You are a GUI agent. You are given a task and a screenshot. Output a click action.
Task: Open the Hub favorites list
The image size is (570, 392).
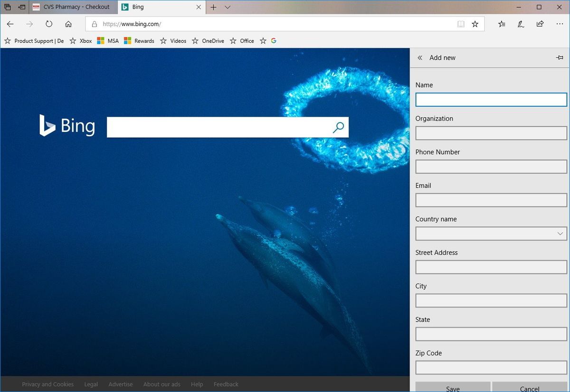pyautogui.click(x=502, y=24)
